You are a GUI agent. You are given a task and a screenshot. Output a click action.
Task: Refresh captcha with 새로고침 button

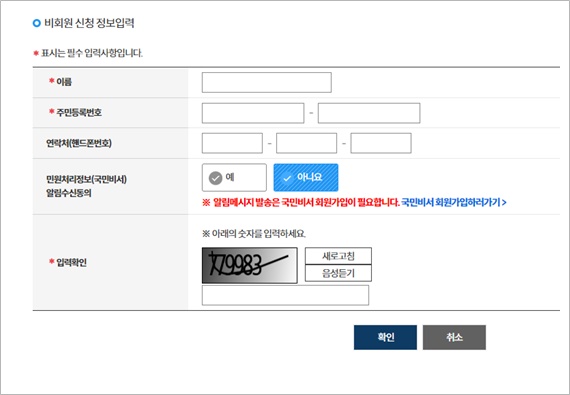[x=338, y=256]
